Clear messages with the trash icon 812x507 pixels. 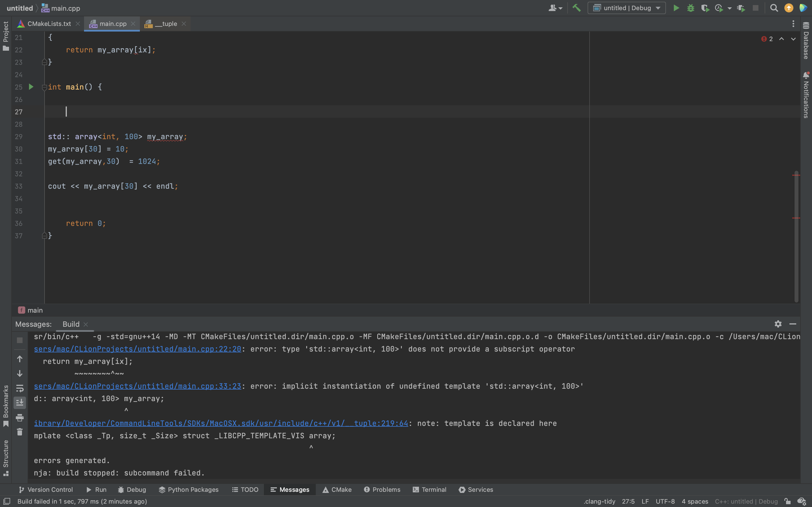(20, 432)
